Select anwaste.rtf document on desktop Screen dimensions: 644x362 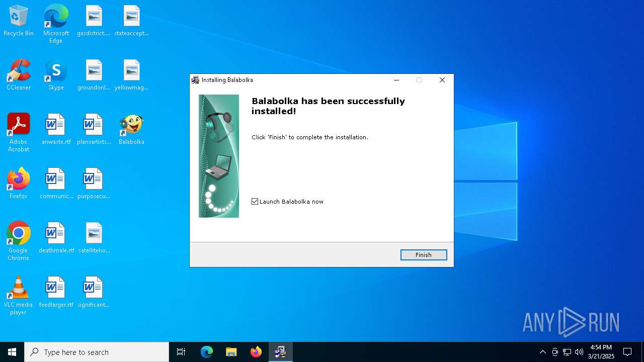(56, 130)
